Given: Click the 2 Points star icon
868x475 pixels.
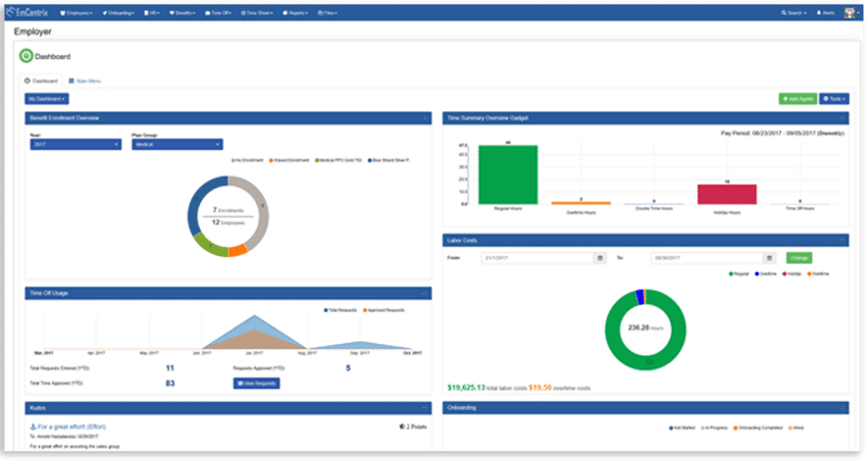Looking at the screenshot, I should click(401, 427).
